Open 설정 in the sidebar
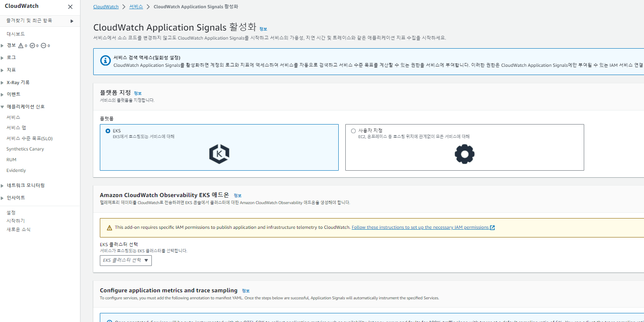Screen dimensions: 644x322 (x=11, y=212)
